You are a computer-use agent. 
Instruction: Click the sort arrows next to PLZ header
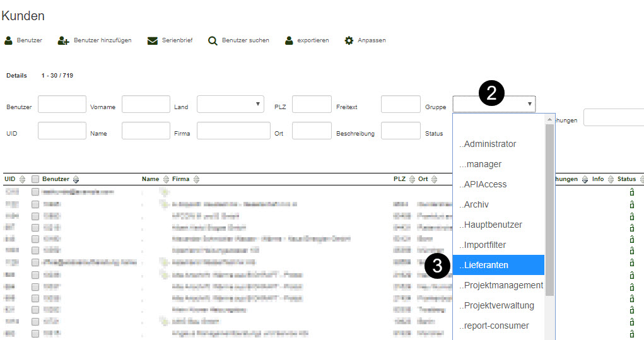(x=413, y=180)
